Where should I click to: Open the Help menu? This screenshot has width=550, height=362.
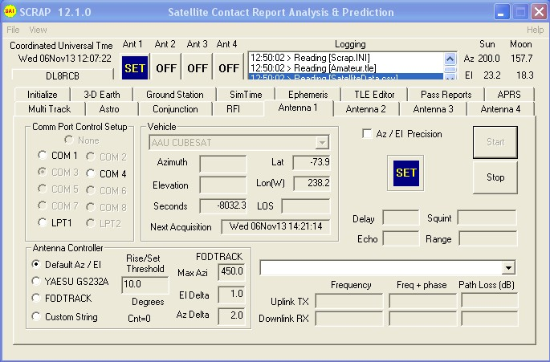[x=535, y=30]
